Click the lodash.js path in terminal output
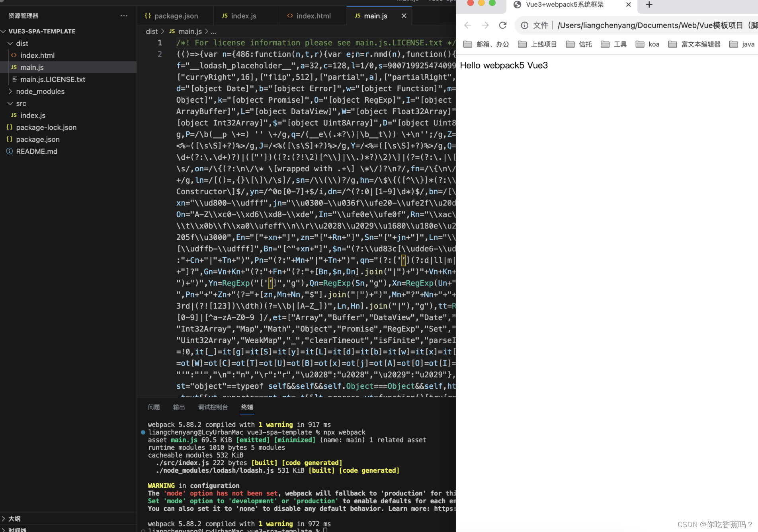 coord(215,470)
